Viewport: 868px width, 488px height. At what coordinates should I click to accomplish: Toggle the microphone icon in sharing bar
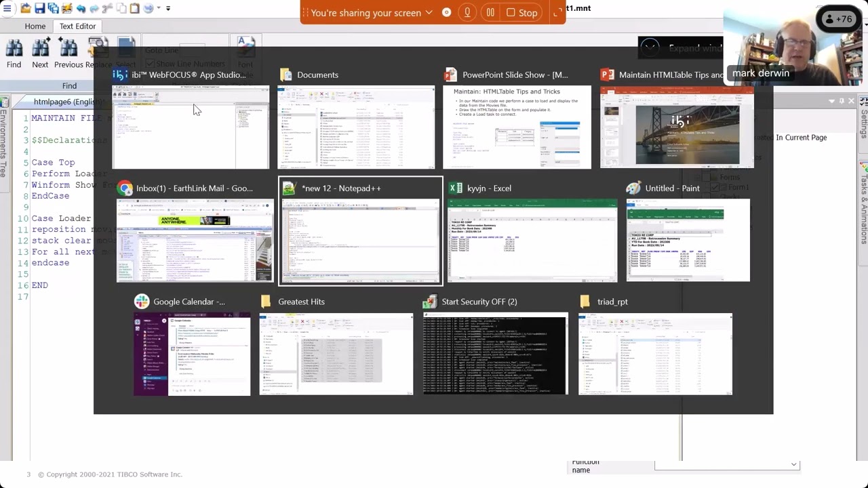click(x=467, y=12)
